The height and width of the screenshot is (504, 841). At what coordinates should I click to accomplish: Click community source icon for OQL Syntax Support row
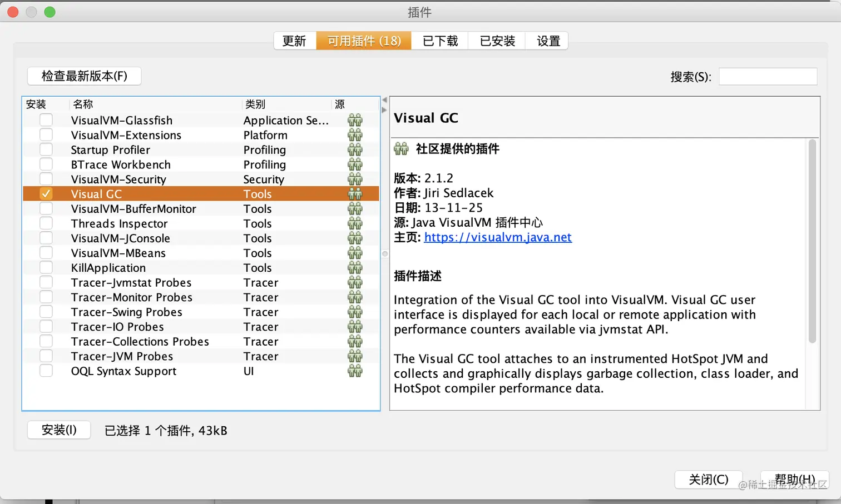coord(355,371)
